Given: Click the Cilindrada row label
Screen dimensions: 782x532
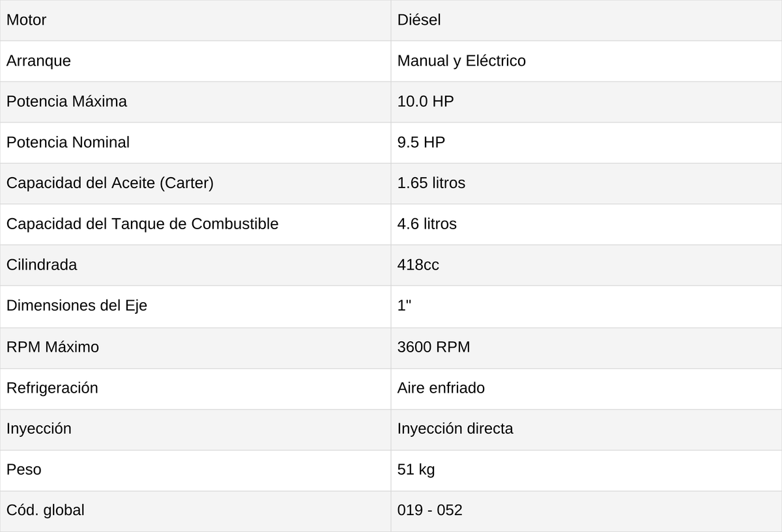Looking at the screenshot, I should click(x=42, y=265).
